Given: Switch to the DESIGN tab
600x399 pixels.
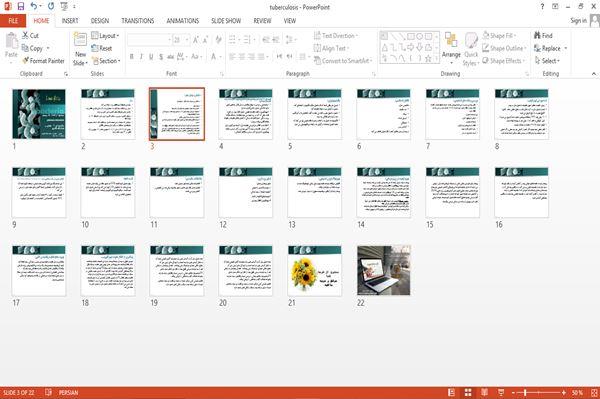Looking at the screenshot, I should coord(99,21).
